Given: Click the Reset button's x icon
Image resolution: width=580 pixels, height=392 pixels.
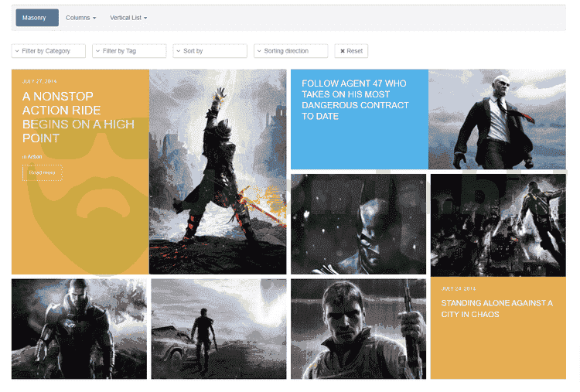Looking at the screenshot, I should (x=343, y=51).
